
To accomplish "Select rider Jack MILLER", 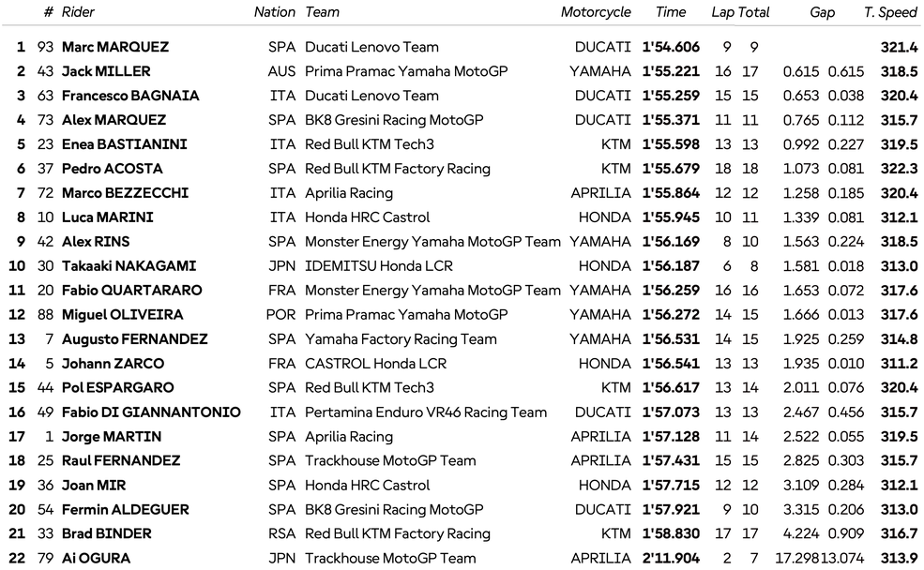I will click(x=106, y=71).
